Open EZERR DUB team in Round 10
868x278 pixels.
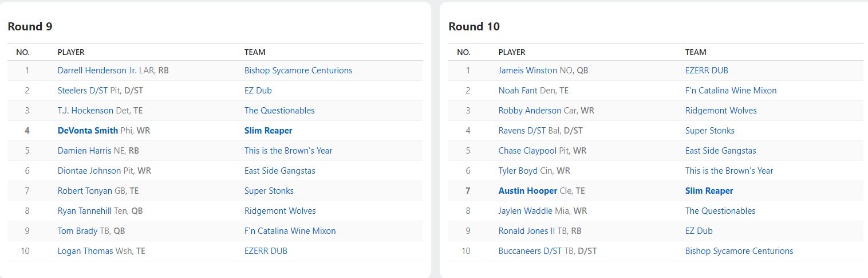click(707, 71)
